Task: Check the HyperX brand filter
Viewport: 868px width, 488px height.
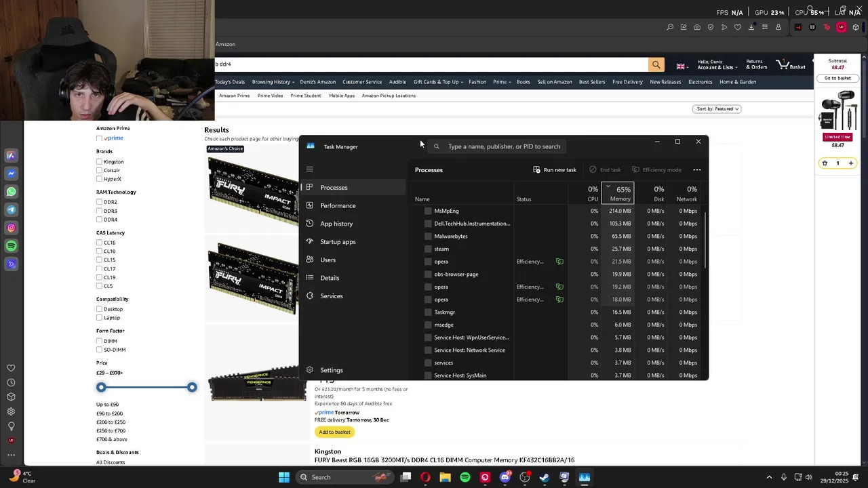Action: point(99,179)
